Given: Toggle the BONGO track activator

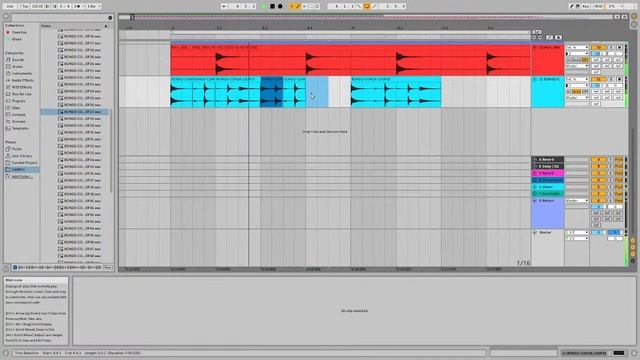Looking at the screenshot, I should tap(598, 79).
